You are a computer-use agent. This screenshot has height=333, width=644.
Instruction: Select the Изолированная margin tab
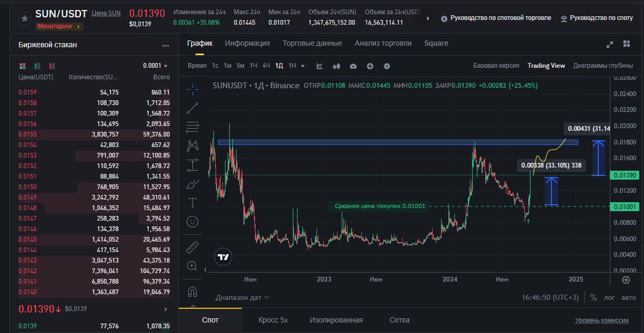pyautogui.click(x=336, y=320)
